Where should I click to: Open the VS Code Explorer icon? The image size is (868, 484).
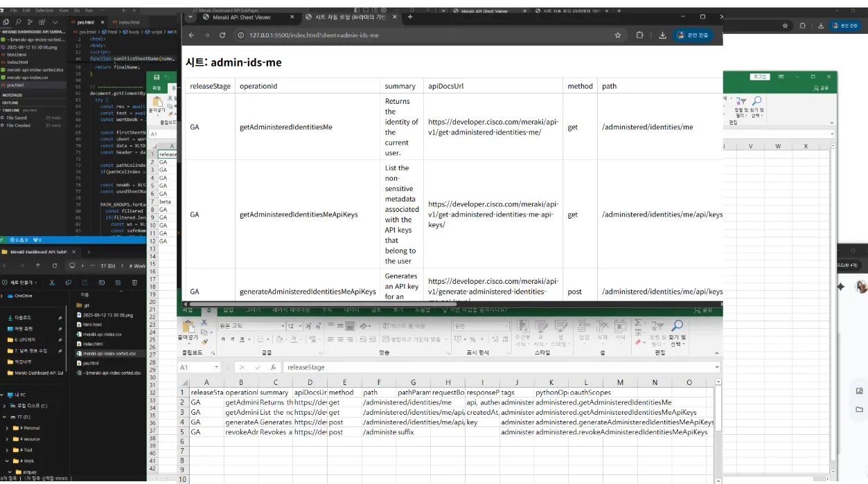[7, 22]
